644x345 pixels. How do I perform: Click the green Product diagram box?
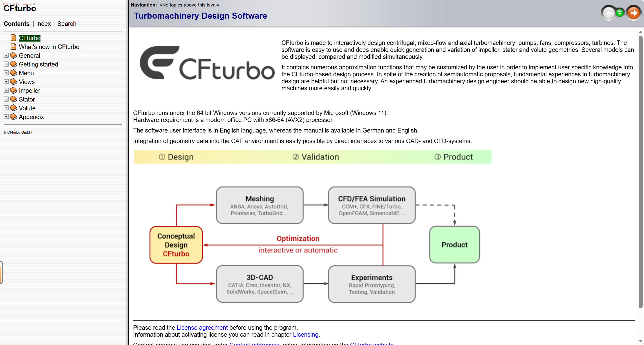click(x=454, y=245)
